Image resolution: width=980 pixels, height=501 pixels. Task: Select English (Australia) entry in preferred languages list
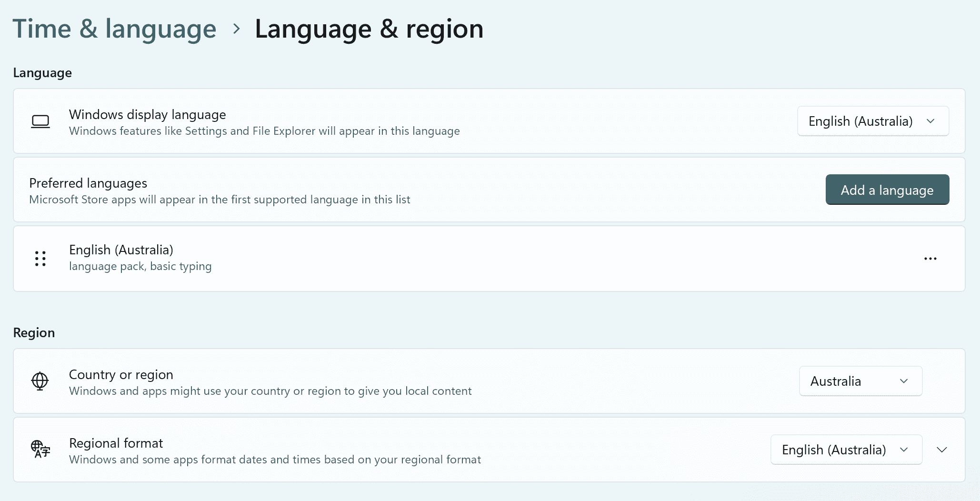(x=121, y=250)
